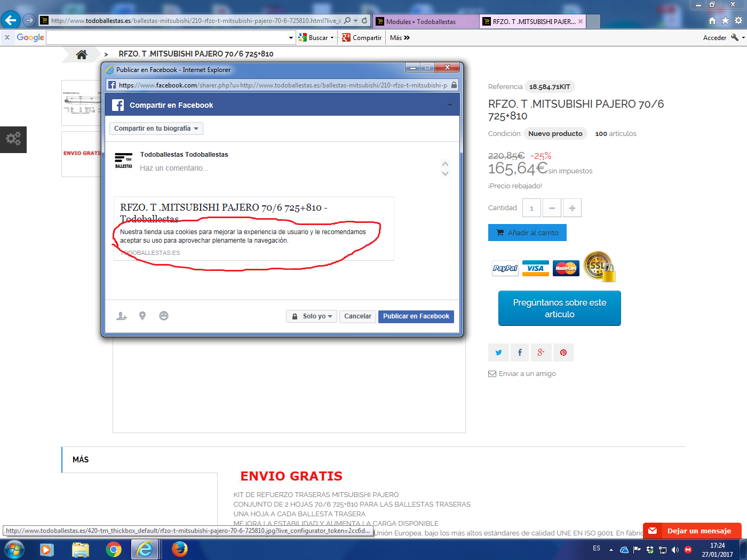The width and height of the screenshot is (747, 560).
Task: Click the breadcrumb home icon
Action: 82,54
